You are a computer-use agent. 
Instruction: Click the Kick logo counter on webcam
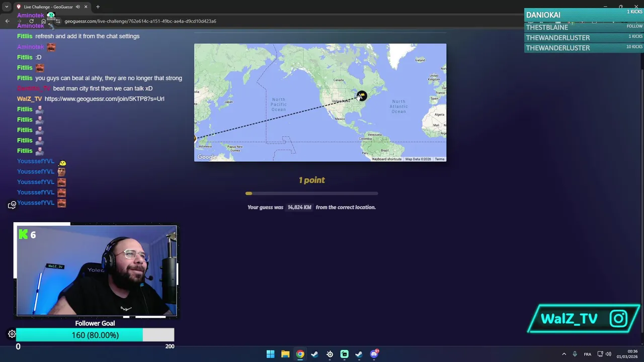27,234
